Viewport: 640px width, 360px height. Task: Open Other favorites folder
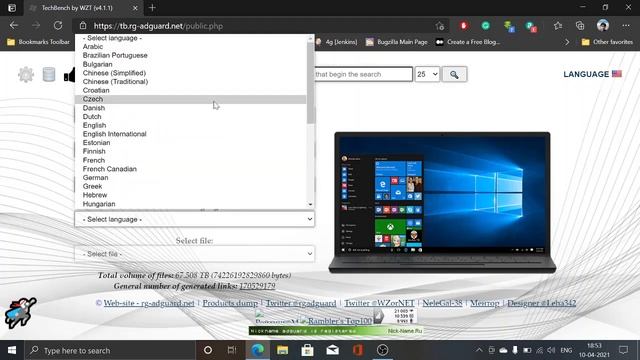(x=607, y=42)
